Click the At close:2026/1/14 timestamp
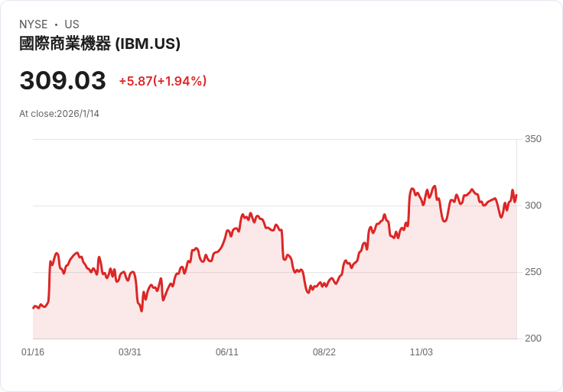Viewport: 563px width, 392px height. click(59, 114)
